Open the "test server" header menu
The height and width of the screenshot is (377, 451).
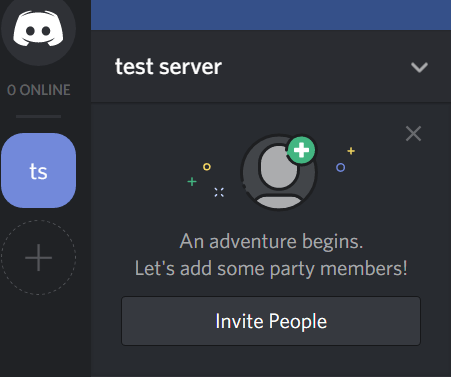pyautogui.click(x=271, y=66)
